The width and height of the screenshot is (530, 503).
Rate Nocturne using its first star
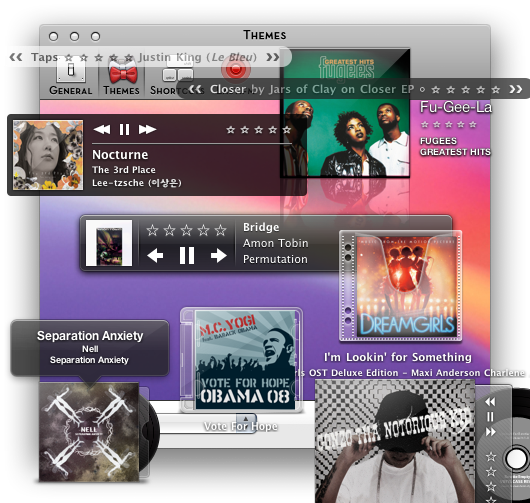pos(231,129)
